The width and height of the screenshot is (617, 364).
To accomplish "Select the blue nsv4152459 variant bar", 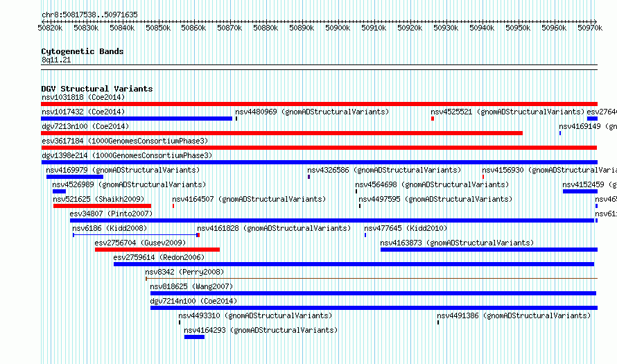I will coord(580,191).
